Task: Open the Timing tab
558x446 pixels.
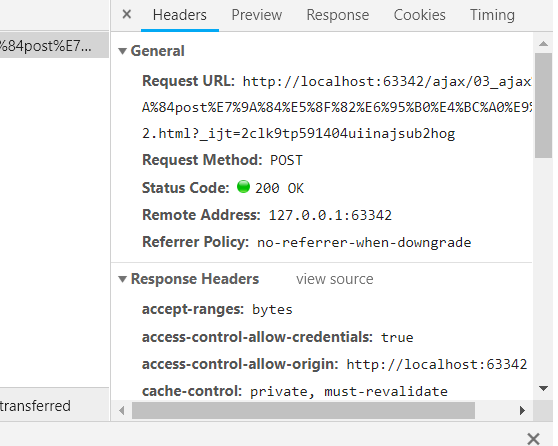Action: [x=492, y=15]
